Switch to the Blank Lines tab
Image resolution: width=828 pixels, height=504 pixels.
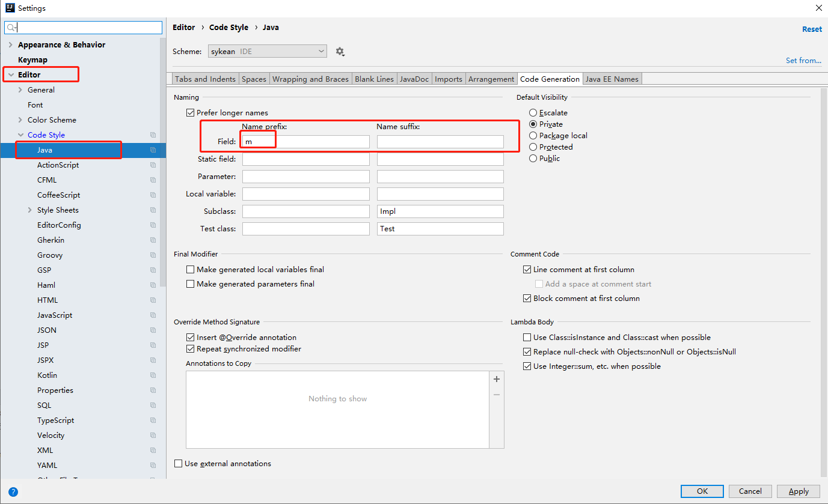[x=374, y=79]
